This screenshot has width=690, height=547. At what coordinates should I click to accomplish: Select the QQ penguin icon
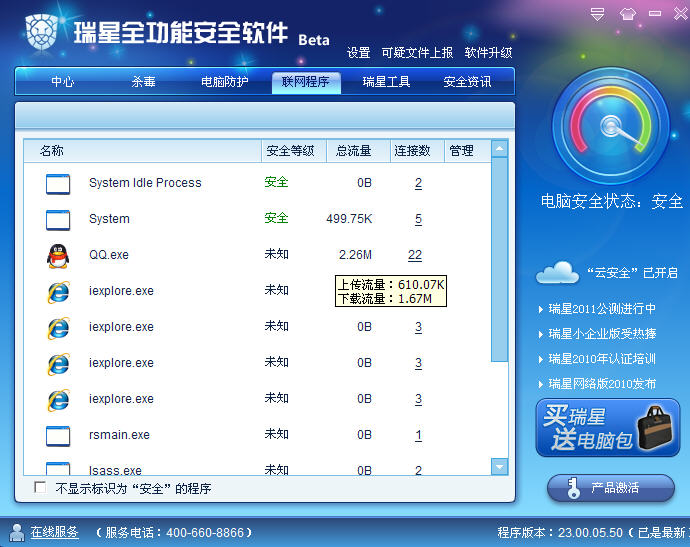58,256
